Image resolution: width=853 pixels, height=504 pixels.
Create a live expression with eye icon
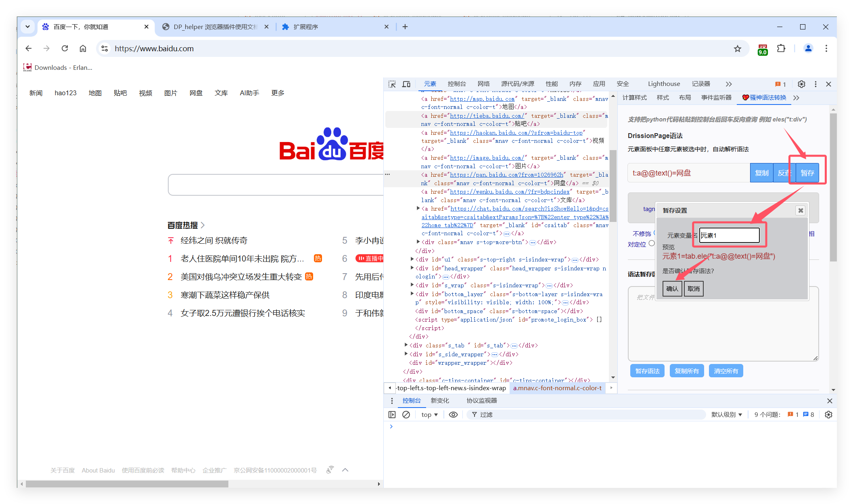click(453, 414)
